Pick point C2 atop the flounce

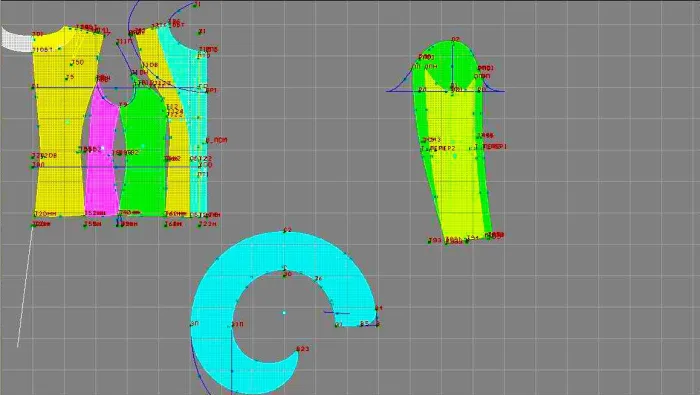(287, 230)
